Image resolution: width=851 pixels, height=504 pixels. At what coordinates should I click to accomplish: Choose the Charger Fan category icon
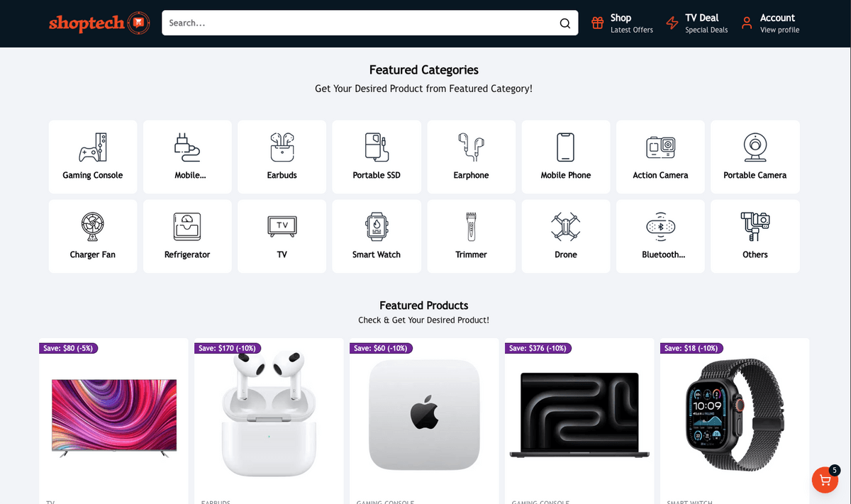click(x=93, y=227)
